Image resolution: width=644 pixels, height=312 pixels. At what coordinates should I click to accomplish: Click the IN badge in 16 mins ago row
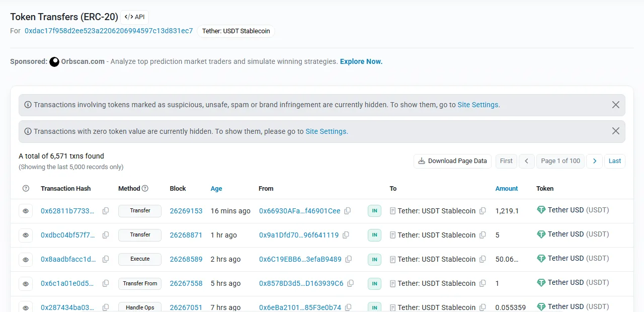[x=374, y=211]
